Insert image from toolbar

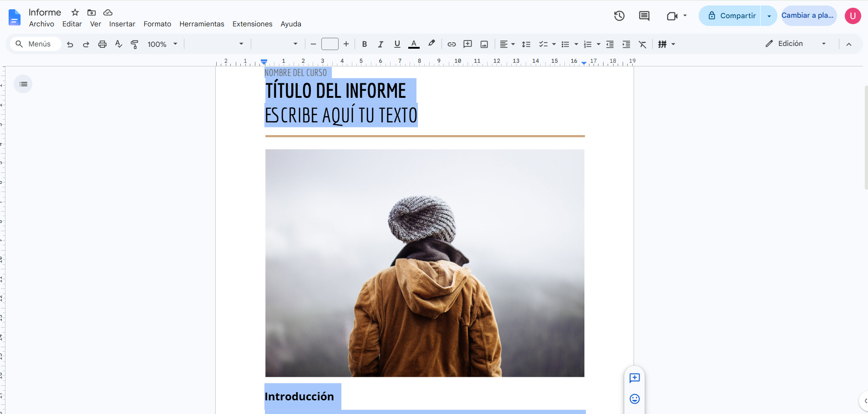coord(484,44)
